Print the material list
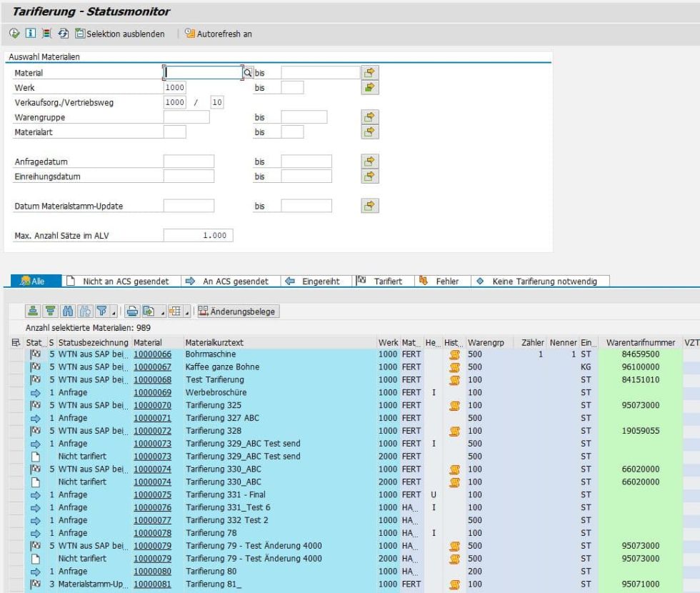Image resolution: width=700 pixels, height=593 pixels. point(131,311)
